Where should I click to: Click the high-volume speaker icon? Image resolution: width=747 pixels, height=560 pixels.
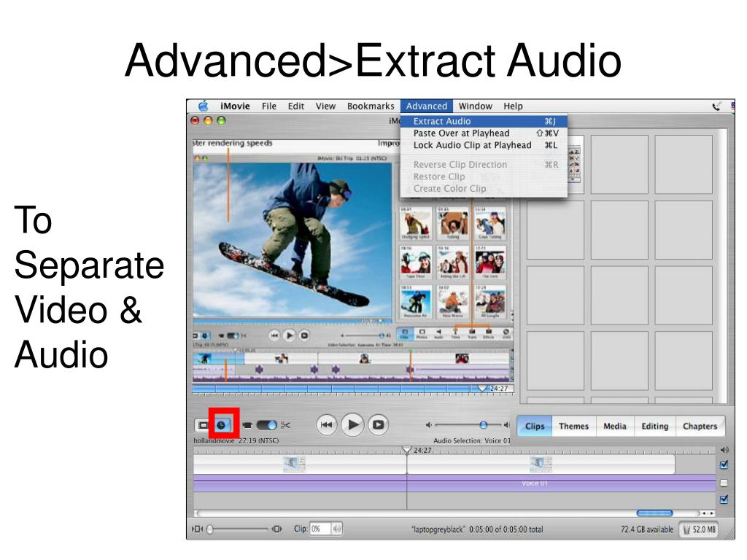click(506, 425)
